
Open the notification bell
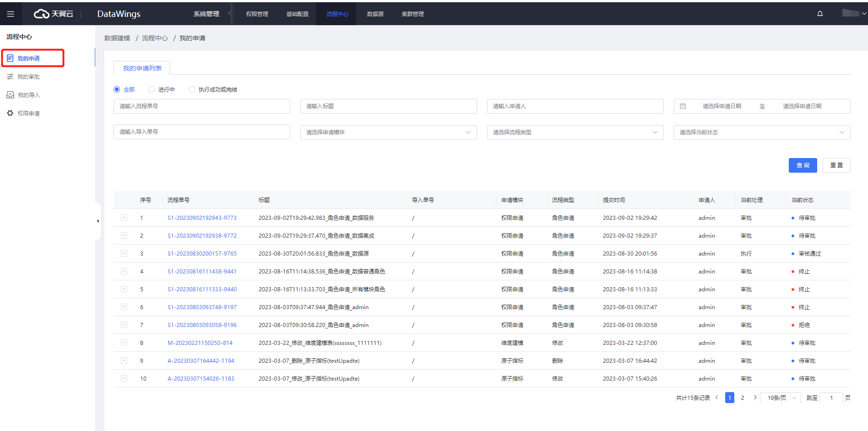click(820, 14)
